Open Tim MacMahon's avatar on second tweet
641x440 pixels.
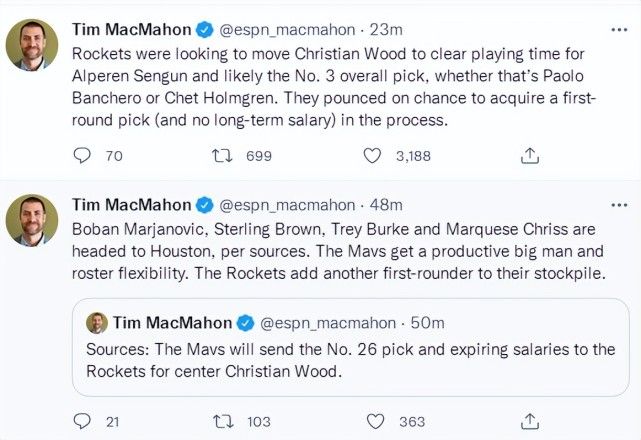(31, 221)
